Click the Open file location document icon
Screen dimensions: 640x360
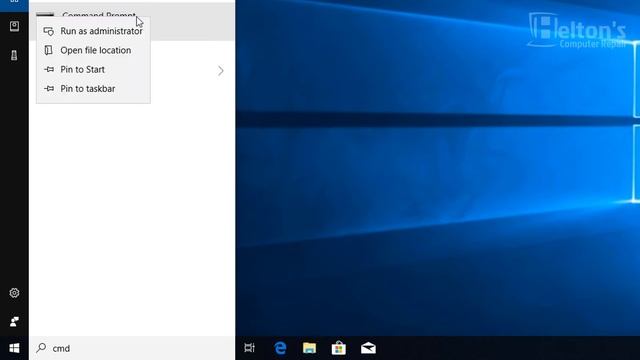(x=49, y=50)
